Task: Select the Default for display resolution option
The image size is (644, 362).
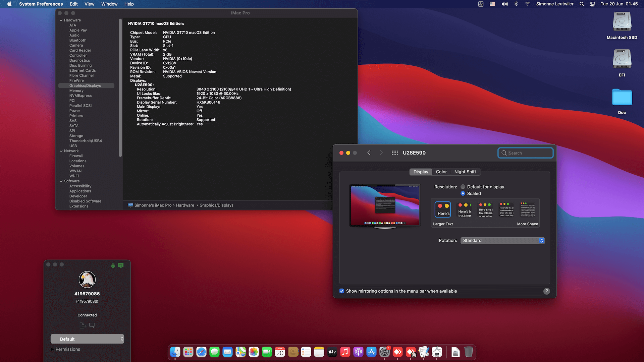Action: point(463,187)
